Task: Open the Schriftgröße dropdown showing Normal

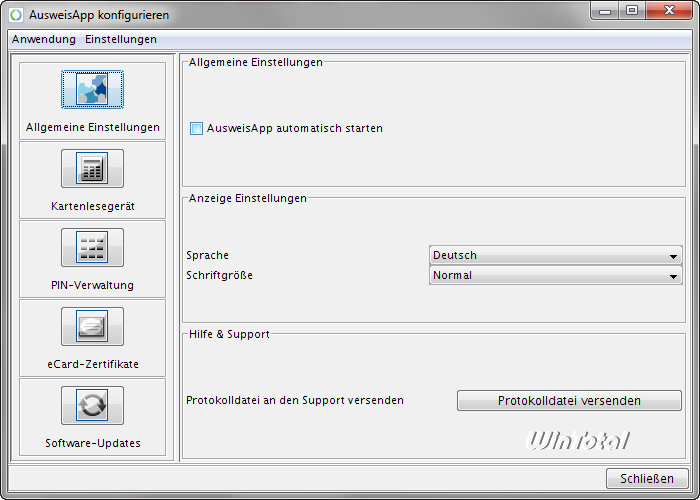Action: pos(555,275)
